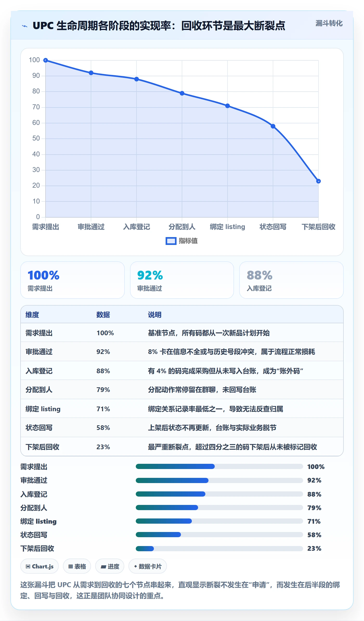
Task: Click the 分配到人 data point on the line
Action: point(182,93)
